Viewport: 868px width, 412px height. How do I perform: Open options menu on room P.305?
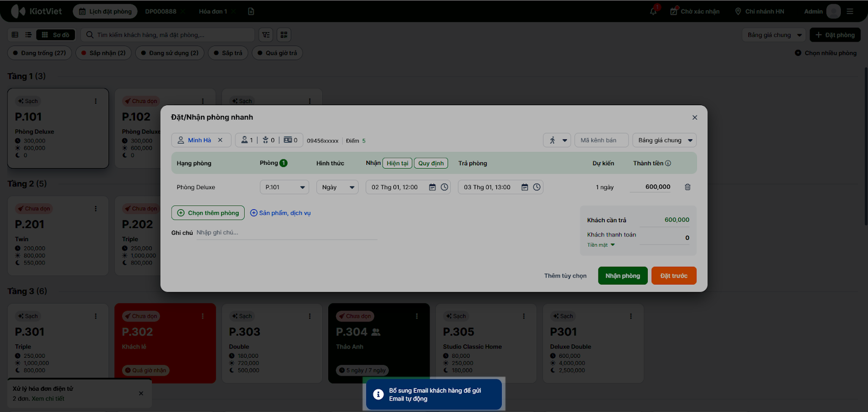[524, 316]
